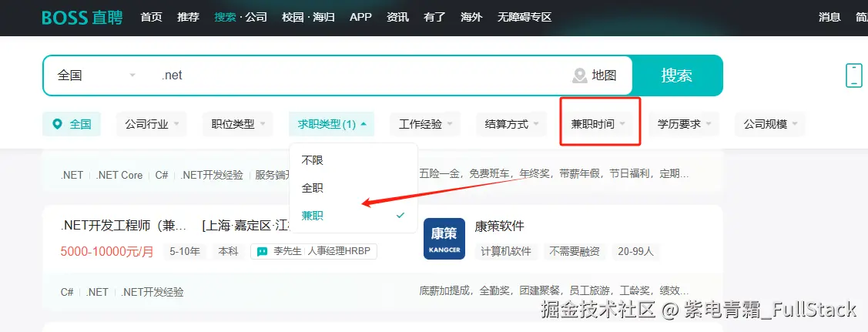
Task: Click the 本科 education tag
Action: 228,251
